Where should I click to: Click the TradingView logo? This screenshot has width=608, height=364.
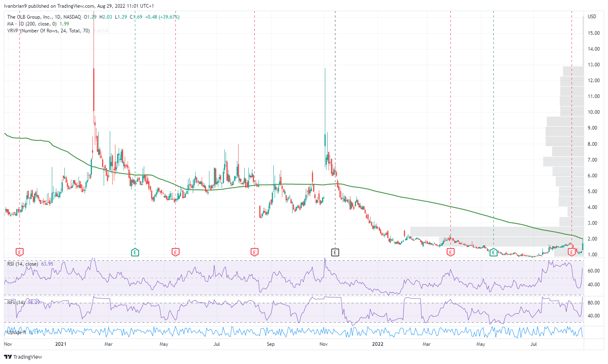(x=23, y=357)
